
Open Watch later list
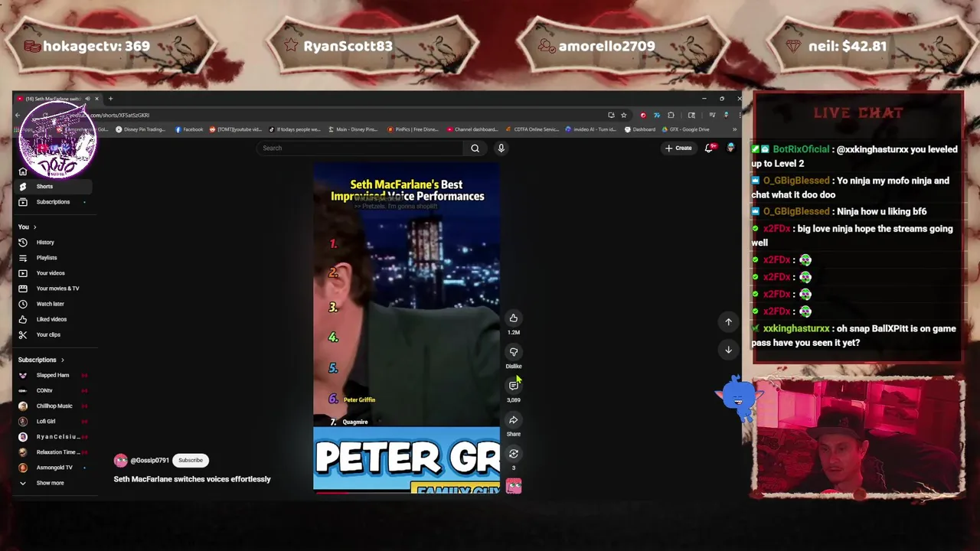[x=54, y=304]
